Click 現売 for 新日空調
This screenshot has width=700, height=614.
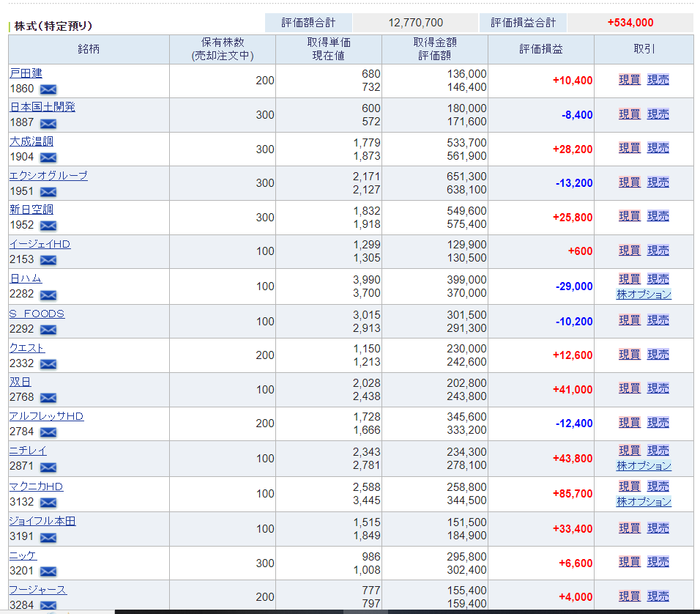658,216
